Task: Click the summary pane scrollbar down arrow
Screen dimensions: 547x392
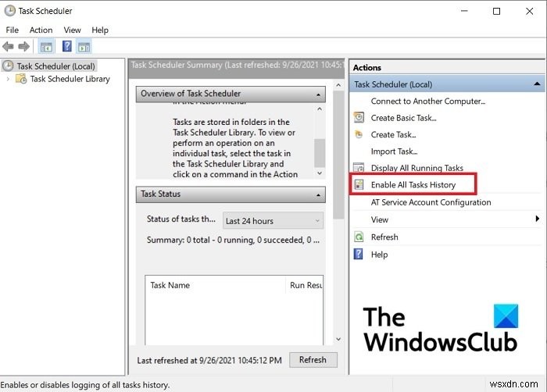Action: (338, 339)
